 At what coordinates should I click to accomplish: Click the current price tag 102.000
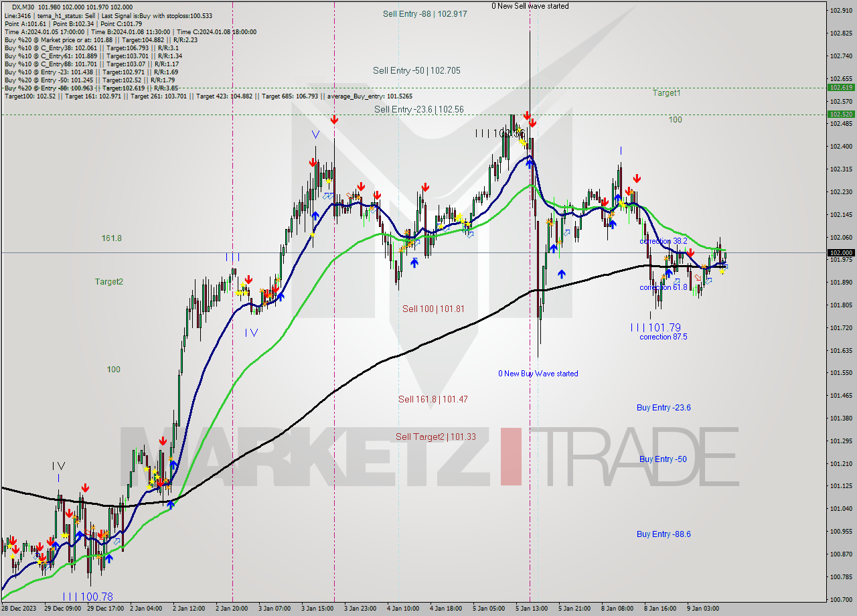click(x=841, y=252)
